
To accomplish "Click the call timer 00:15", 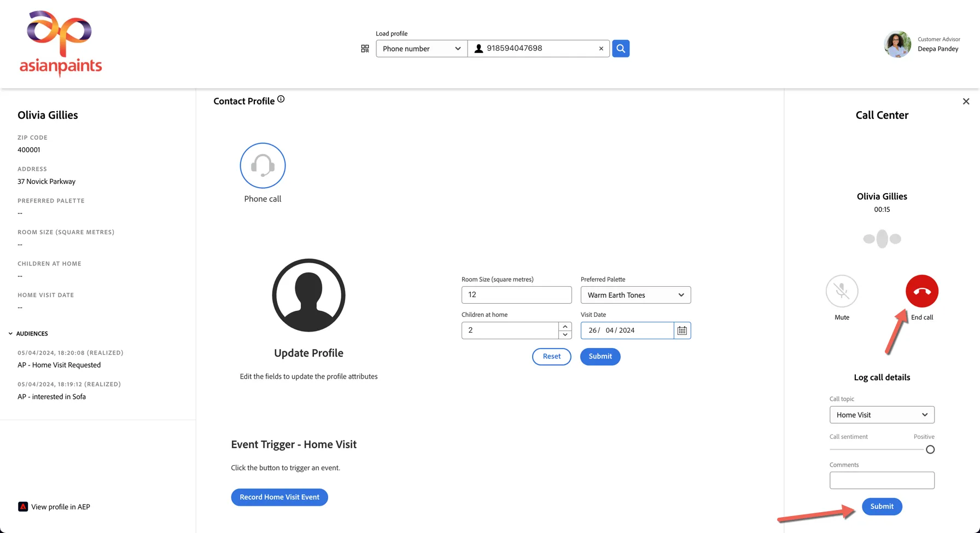I will [x=882, y=210].
